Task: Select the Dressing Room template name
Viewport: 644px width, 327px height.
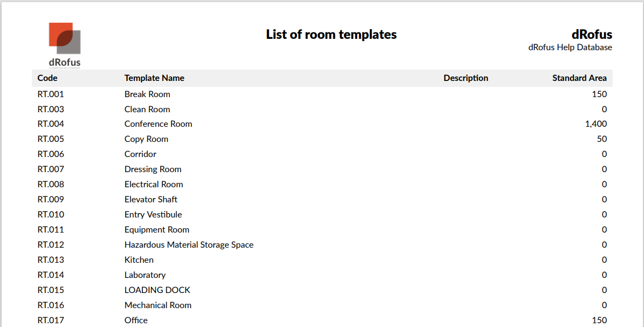Action: point(153,169)
